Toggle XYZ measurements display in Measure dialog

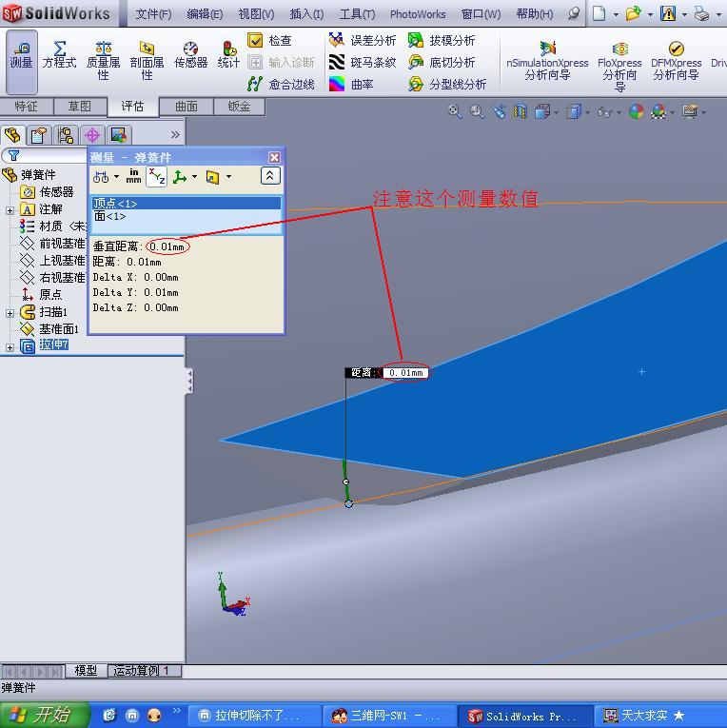(156, 176)
